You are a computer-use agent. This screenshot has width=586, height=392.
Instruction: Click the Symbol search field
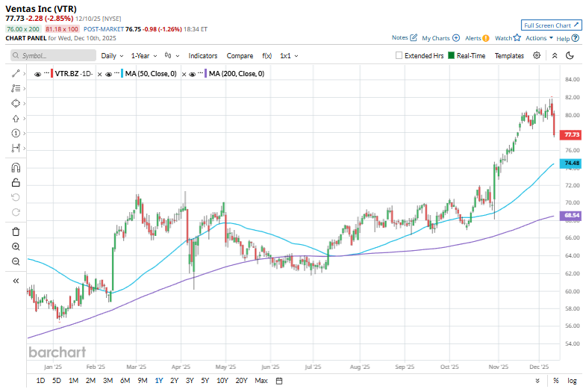pos(53,56)
